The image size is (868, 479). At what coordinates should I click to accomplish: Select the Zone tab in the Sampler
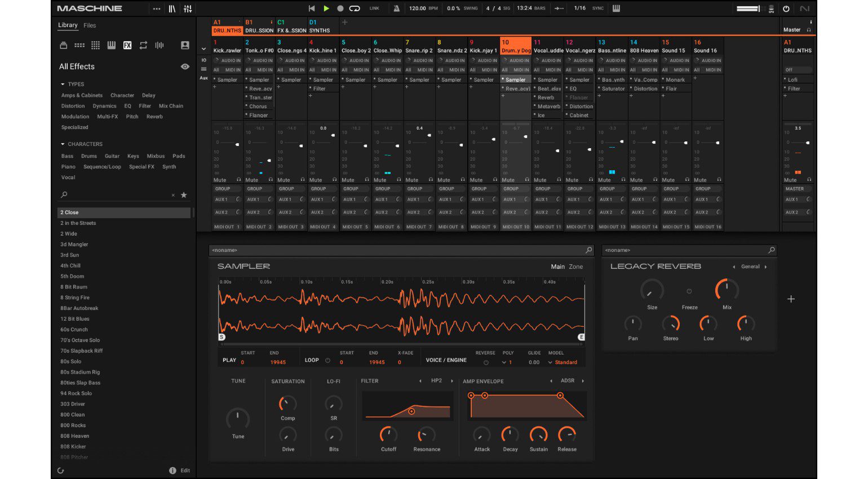(x=575, y=267)
